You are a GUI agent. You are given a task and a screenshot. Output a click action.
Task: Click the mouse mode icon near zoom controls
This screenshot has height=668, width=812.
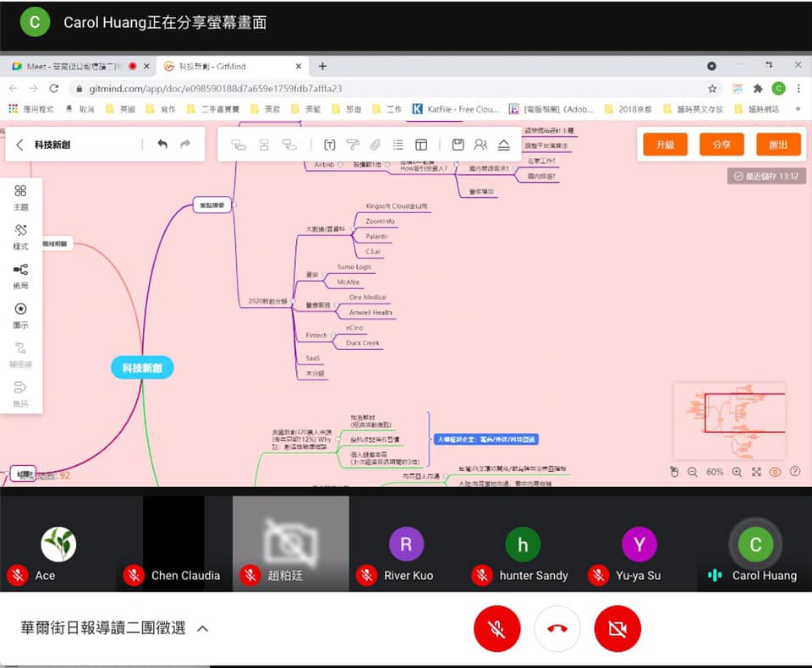[674, 472]
